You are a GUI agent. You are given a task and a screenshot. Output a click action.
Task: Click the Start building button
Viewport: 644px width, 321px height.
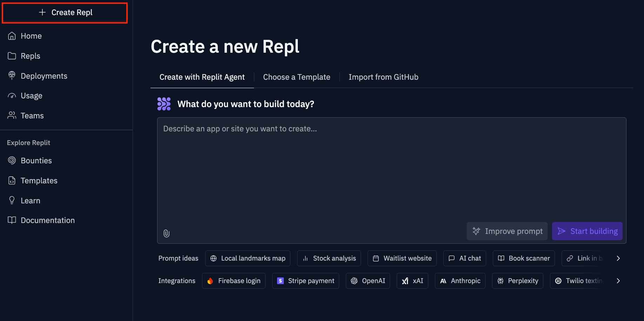click(587, 231)
